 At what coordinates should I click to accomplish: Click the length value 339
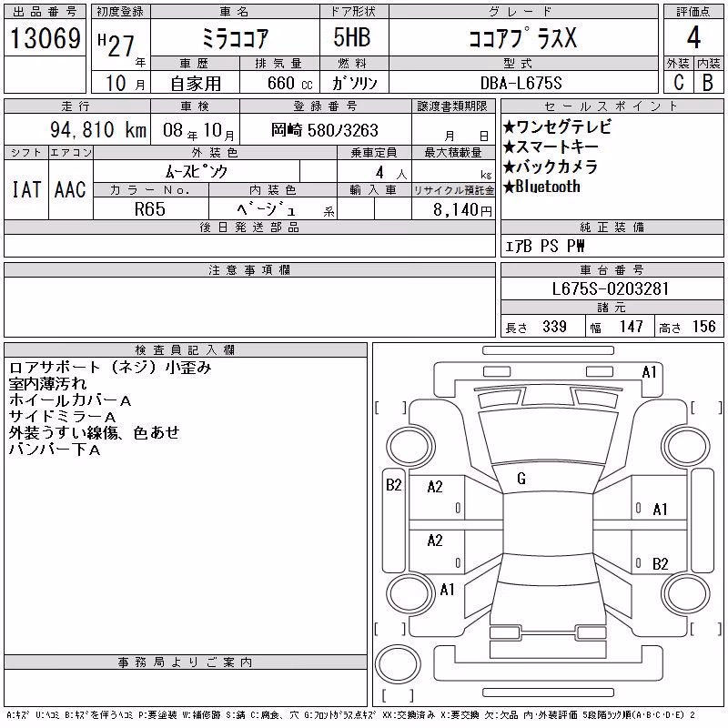point(554,327)
